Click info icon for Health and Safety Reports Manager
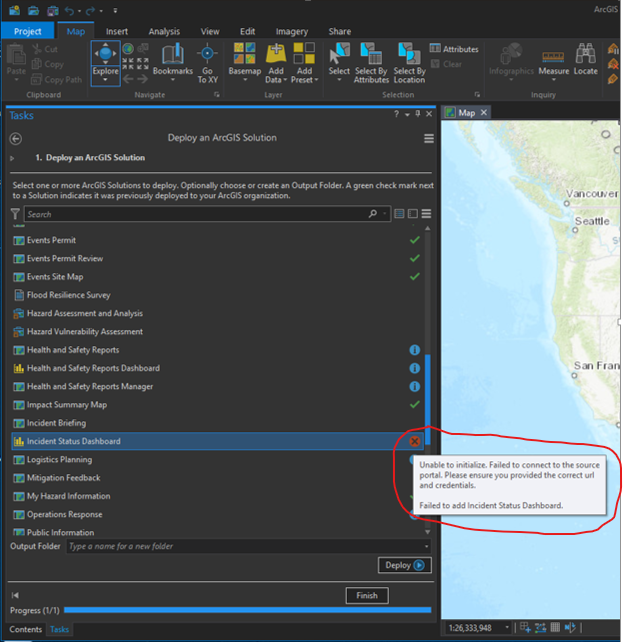Viewport: 623px width, 642px height. coord(414,386)
